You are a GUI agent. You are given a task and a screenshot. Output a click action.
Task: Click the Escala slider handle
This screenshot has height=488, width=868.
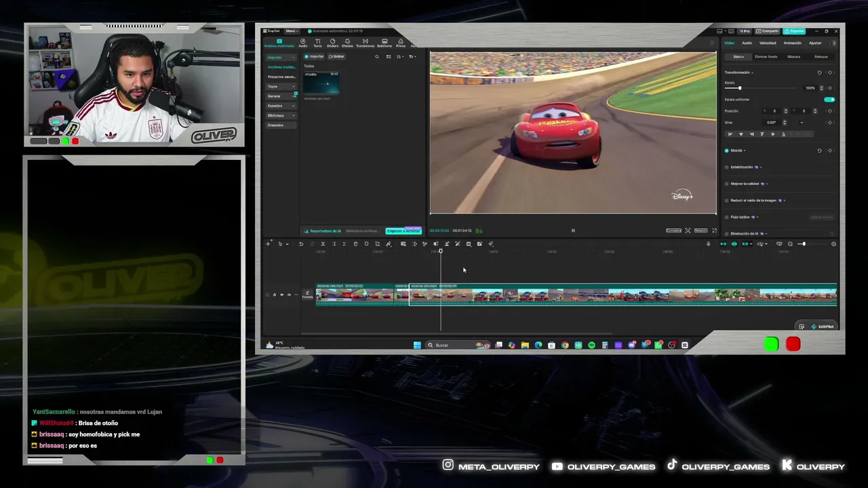[x=739, y=88]
